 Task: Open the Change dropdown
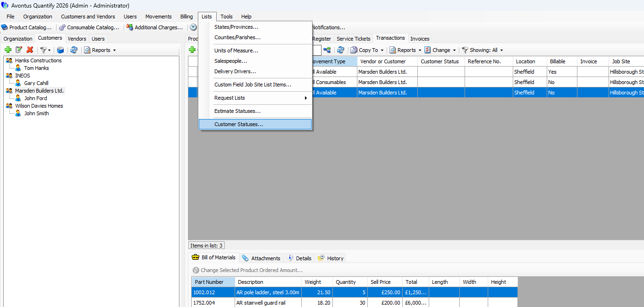(x=441, y=50)
